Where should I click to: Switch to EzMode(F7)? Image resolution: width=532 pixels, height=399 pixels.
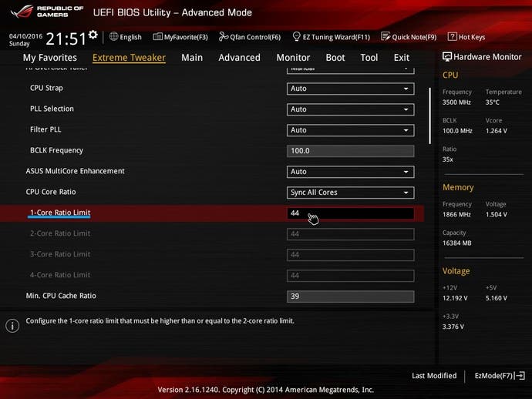click(500, 376)
